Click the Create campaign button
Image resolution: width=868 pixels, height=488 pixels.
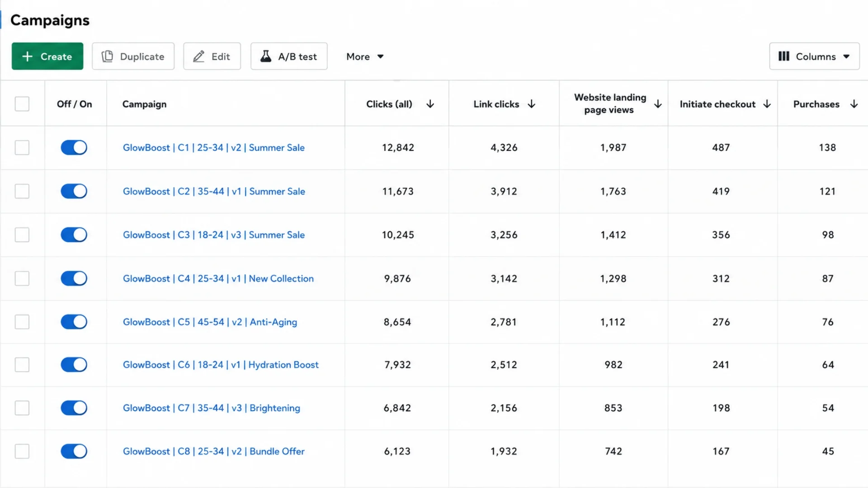click(47, 56)
